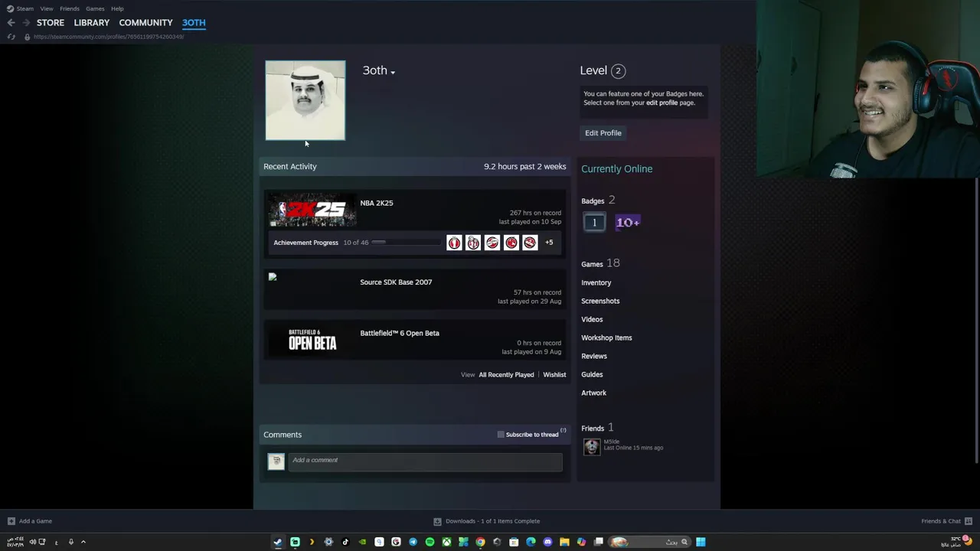
Task: Open Steam from the Windows taskbar
Action: 278,542
